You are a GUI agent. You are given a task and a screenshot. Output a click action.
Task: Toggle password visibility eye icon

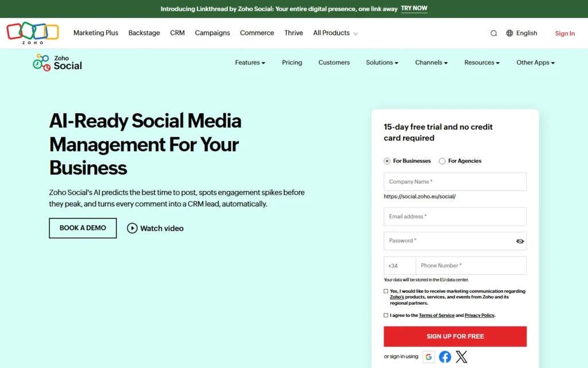(520, 241)
